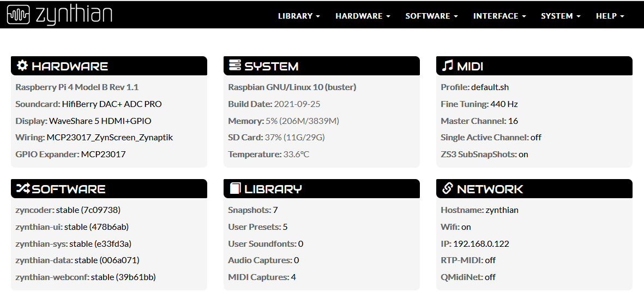Viewport: 644px width, 303px height.
Task: Click the GPIO Expander MCP23017 entry
Action: point(71,154)
